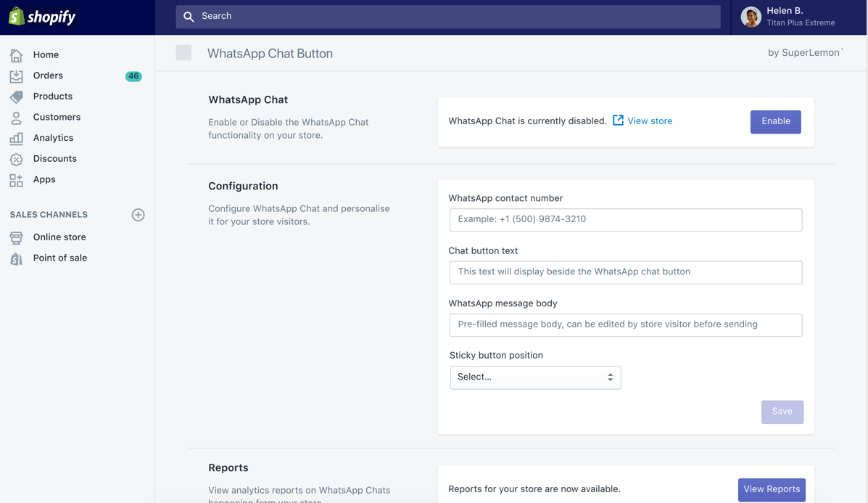Image resolution: width=868 pixels, height=503 pixels.
Task: Click 'Reports for your store are now available.'
Action: 534,489
